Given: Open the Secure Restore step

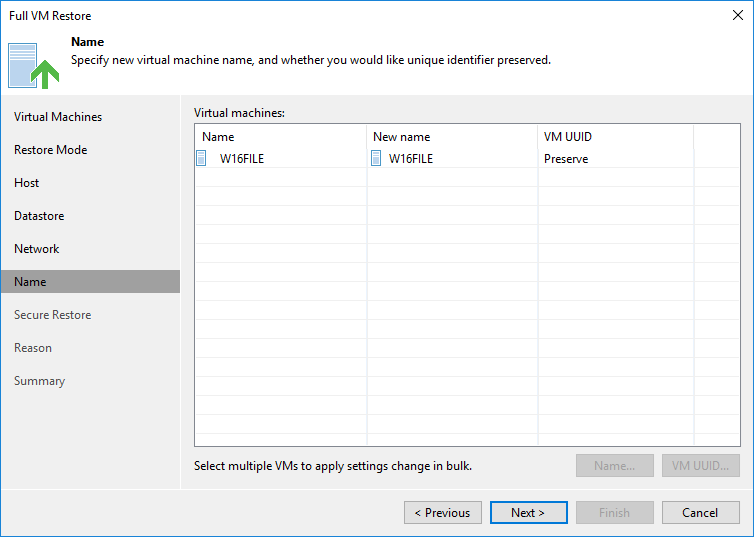Looking at the screenshot, I should coord(52,315).
